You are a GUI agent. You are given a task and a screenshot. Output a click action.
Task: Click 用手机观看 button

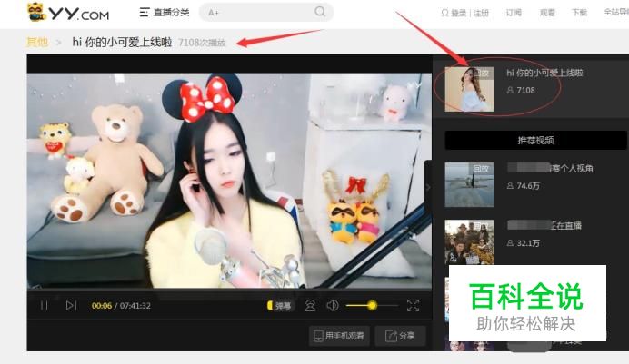coord(339,336)
